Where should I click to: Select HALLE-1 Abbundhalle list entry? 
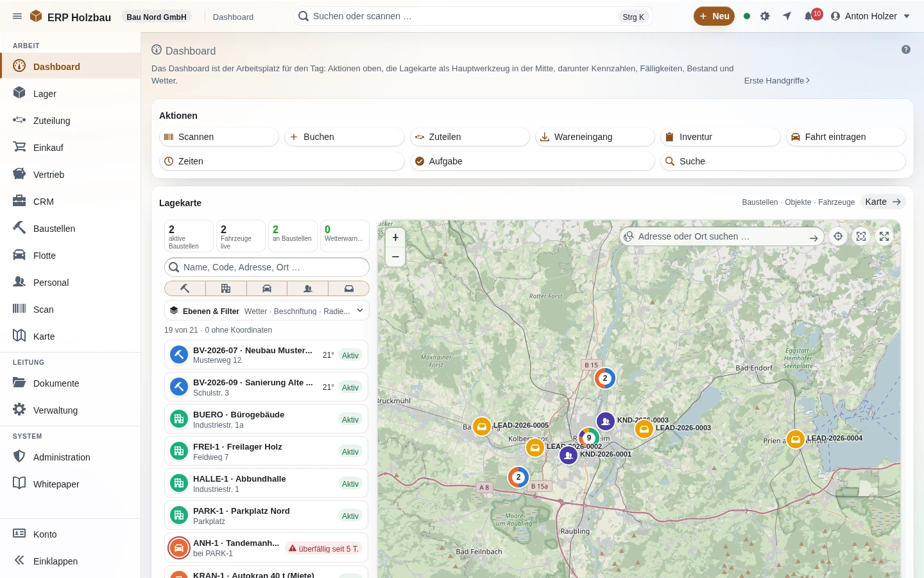tap(266, 484)
